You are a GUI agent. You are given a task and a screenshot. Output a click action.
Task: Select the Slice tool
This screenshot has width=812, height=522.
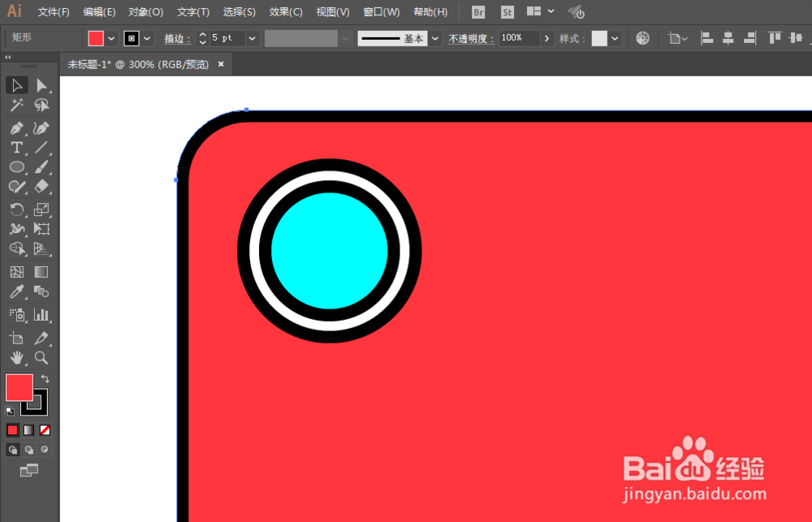point(41,339)
